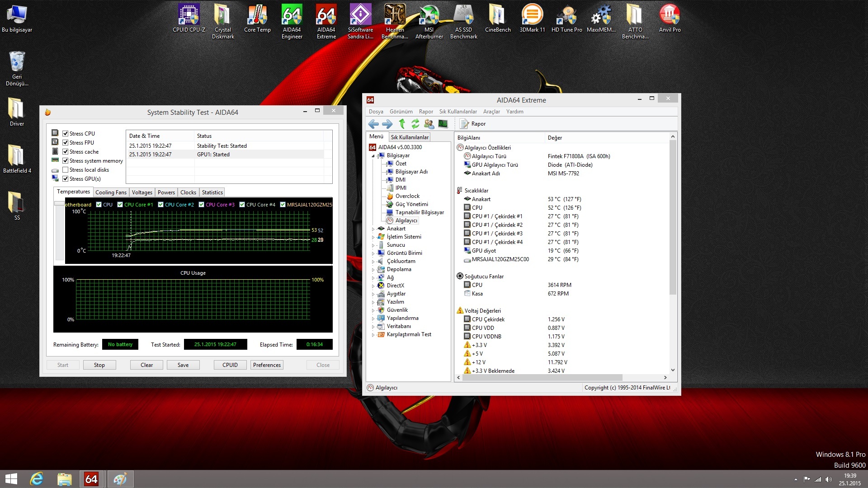Switch to Sık Kullanılanlar tab

(x=410, y=137)
